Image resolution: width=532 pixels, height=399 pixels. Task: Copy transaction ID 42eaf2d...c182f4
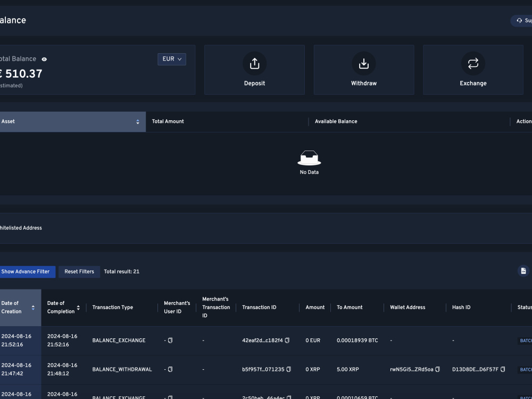tap(287, 340)
